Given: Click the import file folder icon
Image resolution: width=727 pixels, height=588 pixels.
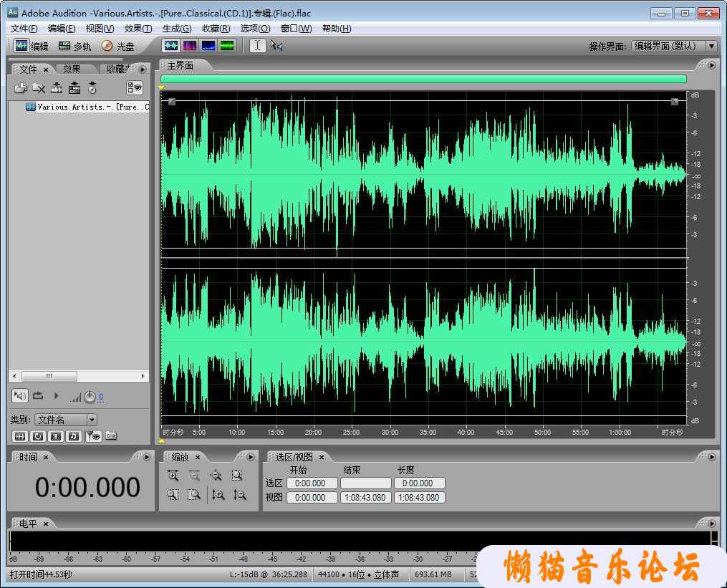Looking at the screenshot, I should (x=20, y=87).
